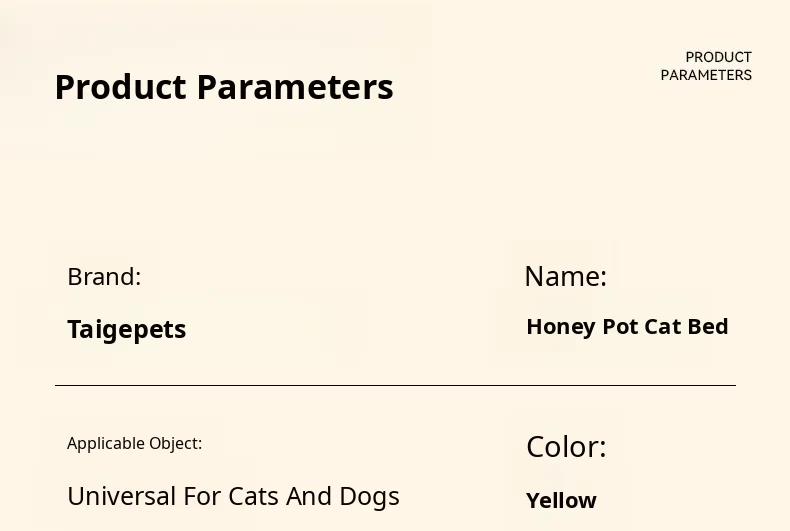Select the "Brand:" field label
Image resolution: width=790 pixels, height=531 pixels.
point(104,277)
